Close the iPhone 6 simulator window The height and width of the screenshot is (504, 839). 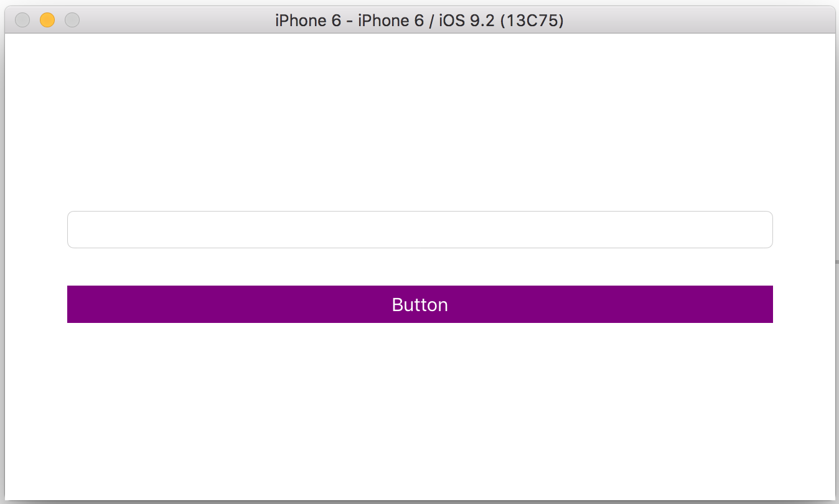[x=22, y=21]
